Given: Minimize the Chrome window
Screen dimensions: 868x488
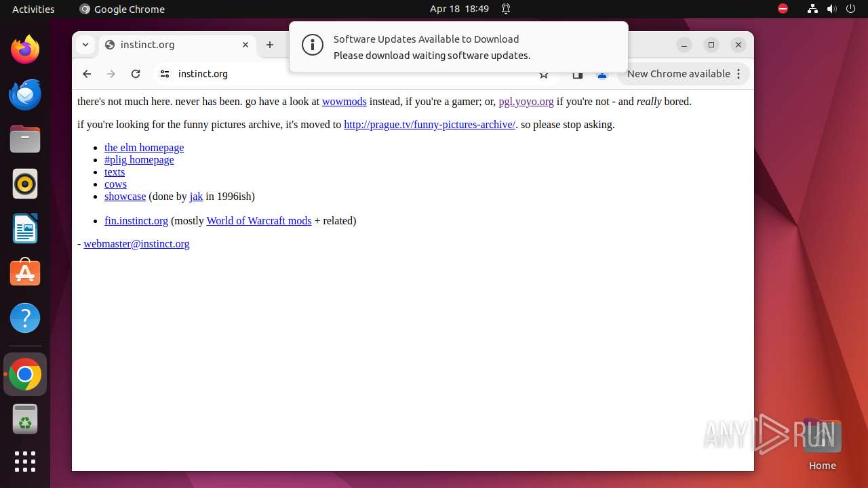Looking at the screenshot, I should (x=684, y=45).
